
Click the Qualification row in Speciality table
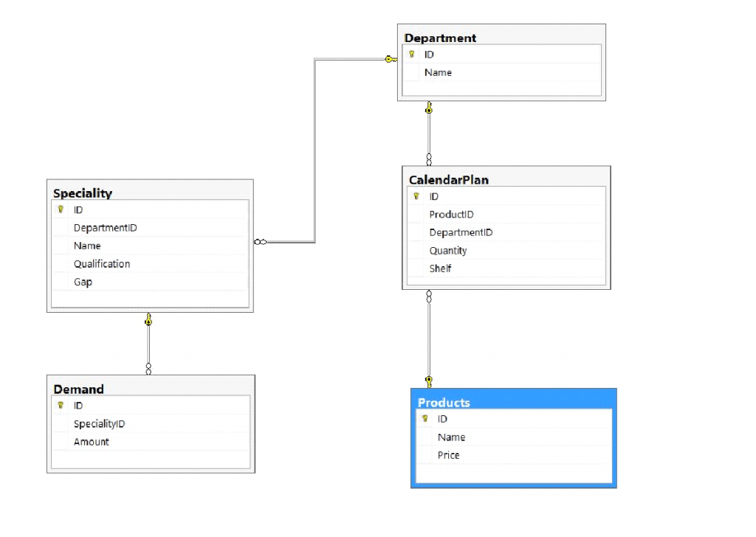tap(101, 263)
